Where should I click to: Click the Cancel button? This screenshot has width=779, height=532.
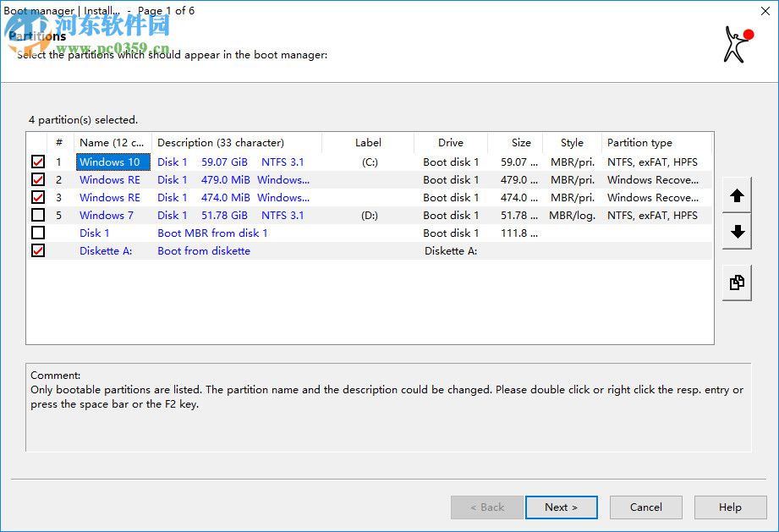[x=645, y=507]
